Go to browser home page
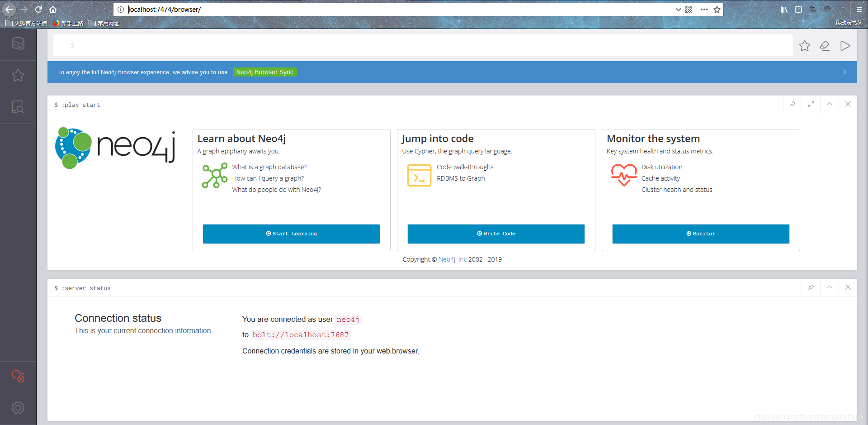This screenshot has width=868, height=425. click(53, 9)
